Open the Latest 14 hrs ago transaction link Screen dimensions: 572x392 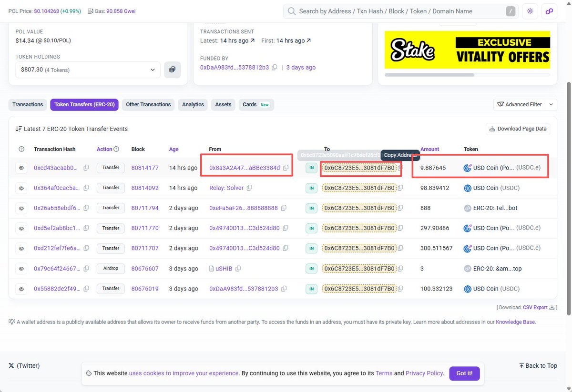[237, 40]
